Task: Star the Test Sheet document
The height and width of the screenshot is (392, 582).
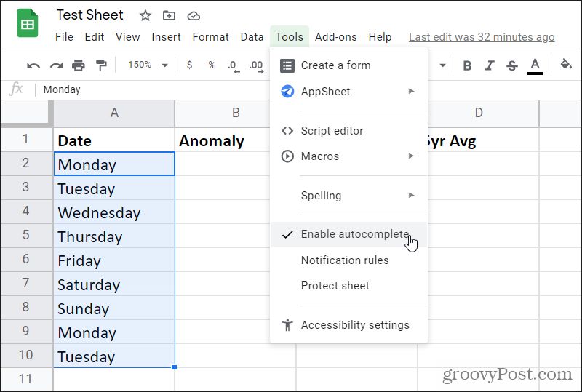Action: (145, 15)
